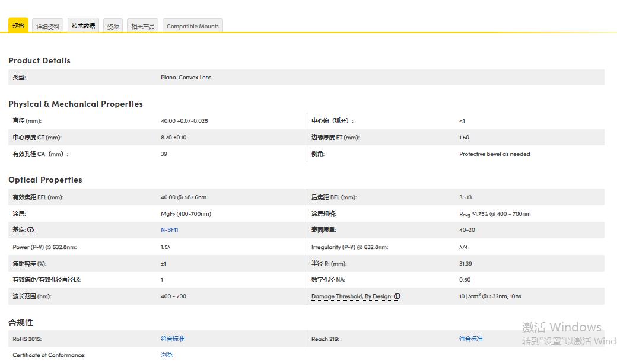The width and height of the screenshot is (617, 364).
Task: Open 符合标准 link for Reach 219
Action: [x=470, y=339]
